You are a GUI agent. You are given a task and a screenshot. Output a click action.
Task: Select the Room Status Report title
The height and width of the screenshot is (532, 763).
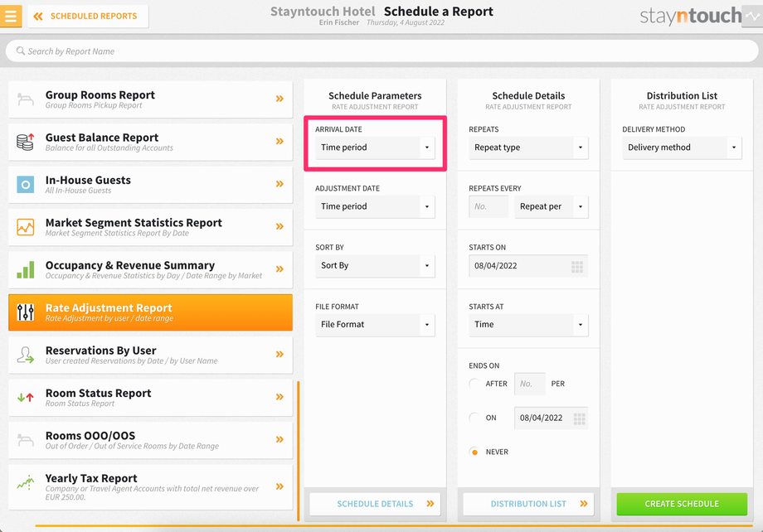99,393
